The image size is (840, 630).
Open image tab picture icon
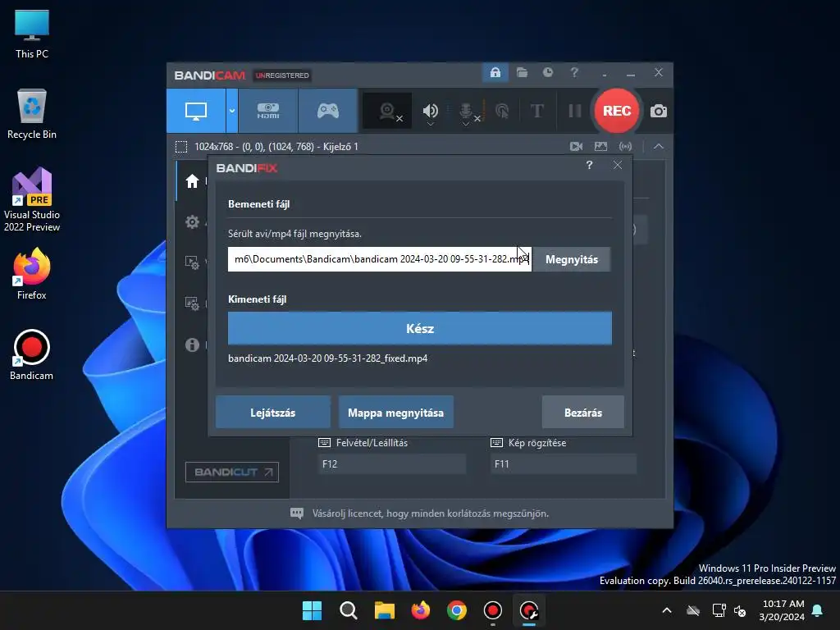601,146
